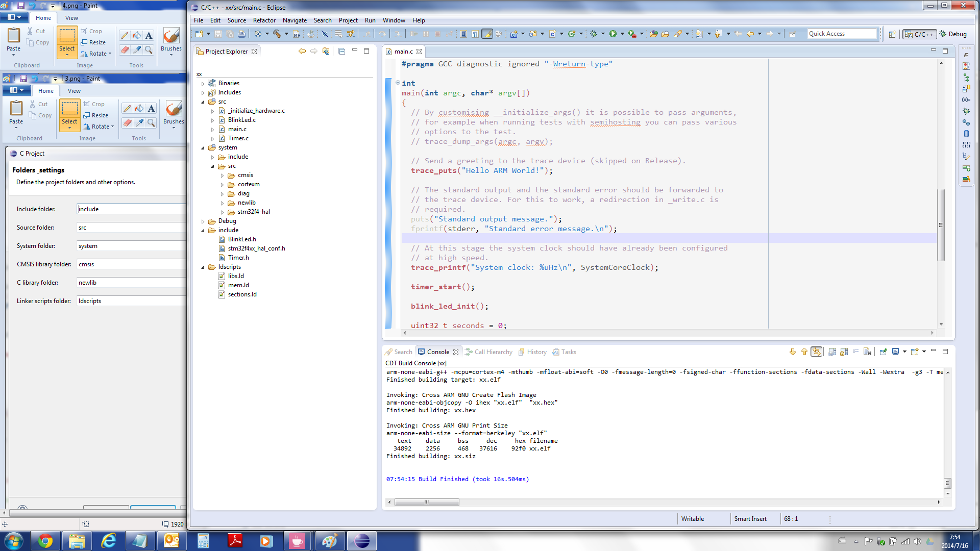Switch to the C/C++ perspective
This screenshot has width=980, height=551.
coord(919,34)
